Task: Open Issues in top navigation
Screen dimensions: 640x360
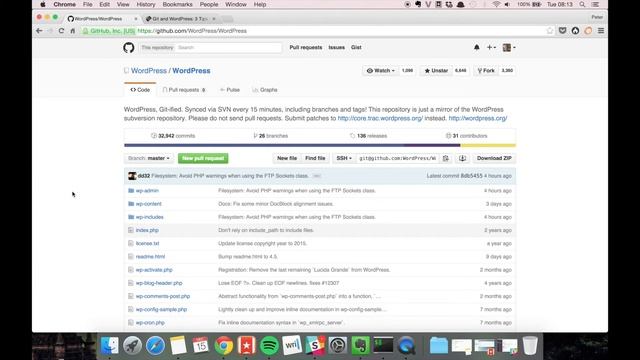Action: (x=337, y=47)
